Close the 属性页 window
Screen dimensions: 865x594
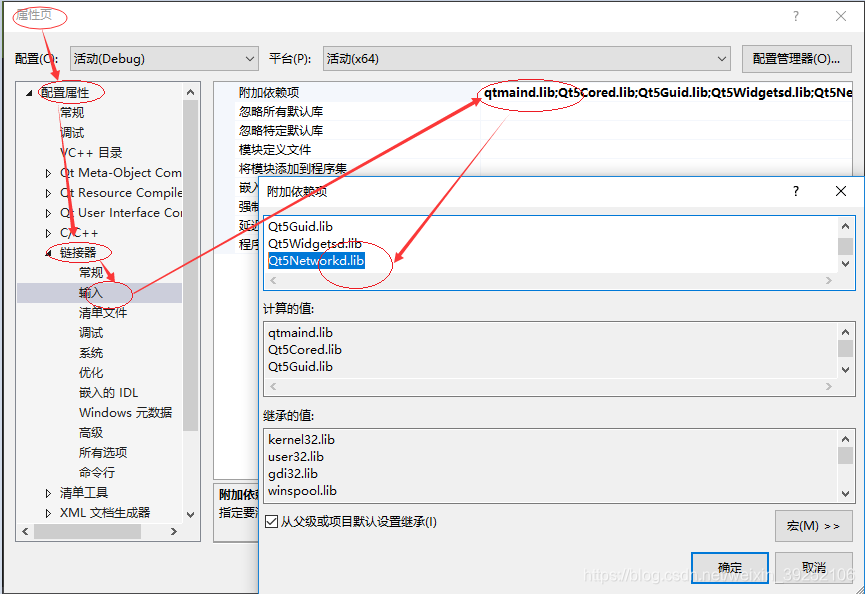[841, 17]
